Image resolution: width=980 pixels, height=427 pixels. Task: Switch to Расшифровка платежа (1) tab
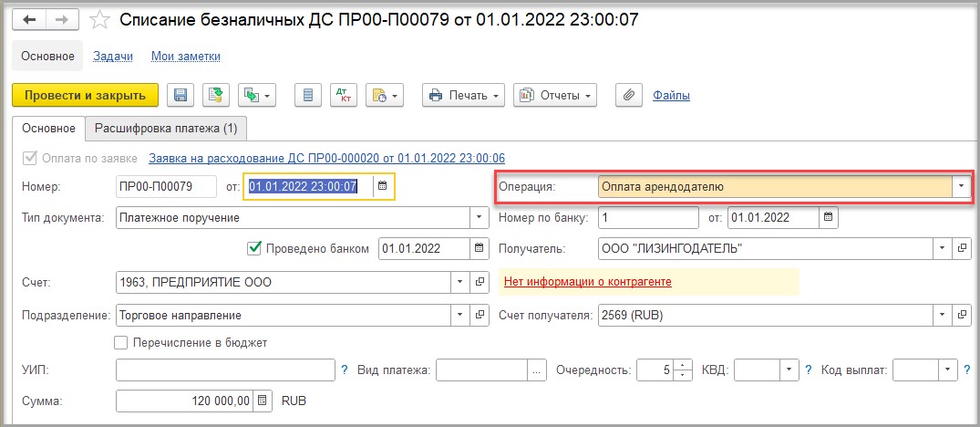pyautogui.click(x=166, y=129)
